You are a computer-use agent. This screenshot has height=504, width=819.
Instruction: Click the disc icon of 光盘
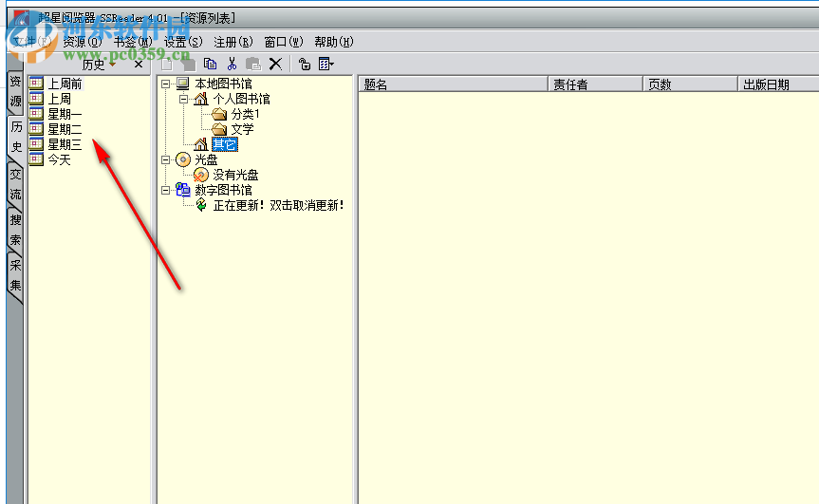tap(183, 159)
